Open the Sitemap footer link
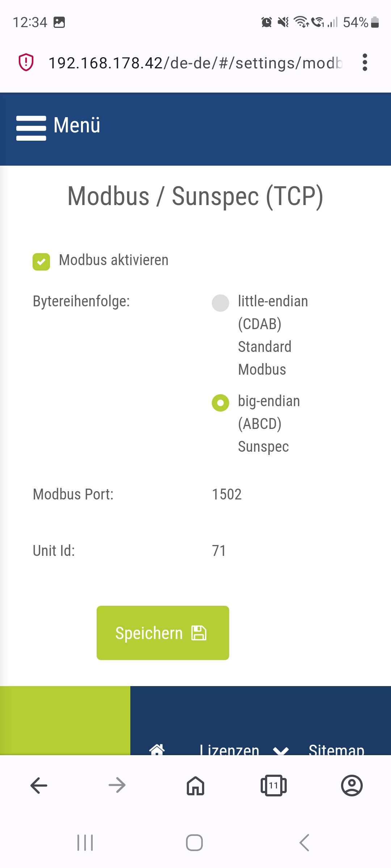This screenshot has width=391, height=868. click(336, 750)
